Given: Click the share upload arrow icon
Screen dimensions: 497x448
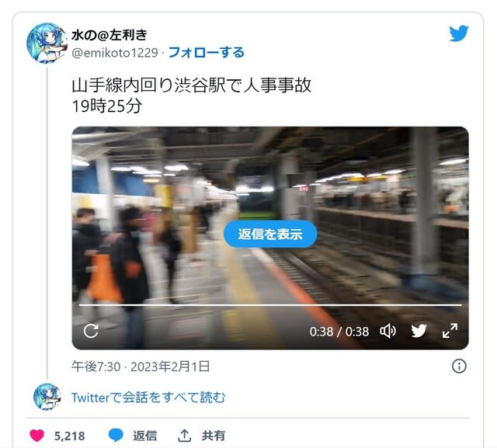Looking at the screenshot, I should [x=184, y=436].
